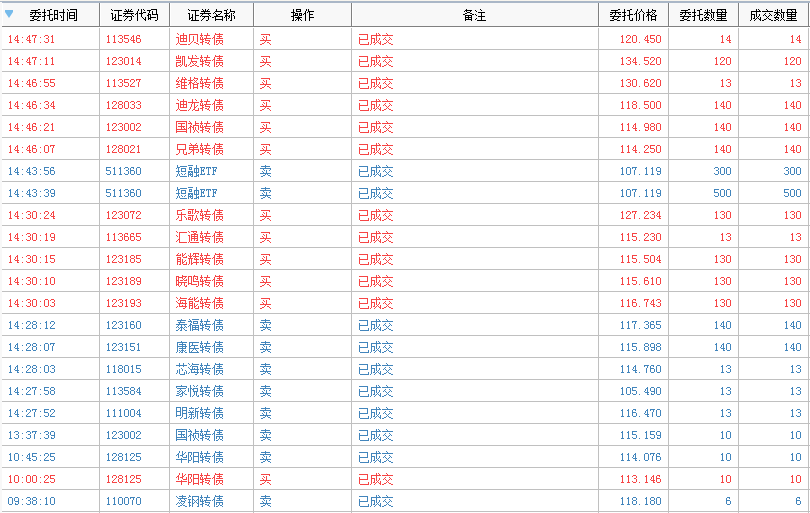Click the 操作 column header

point(302,15)
